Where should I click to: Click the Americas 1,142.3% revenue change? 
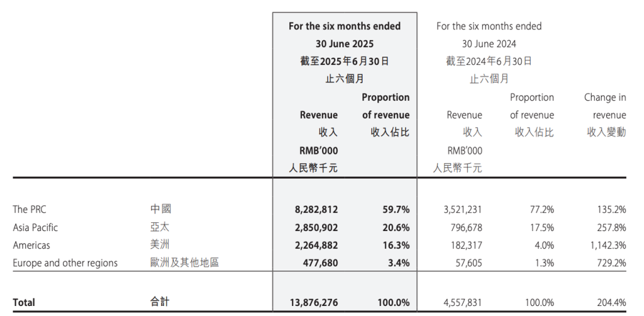pyautogui.click(x=604, y=245)
